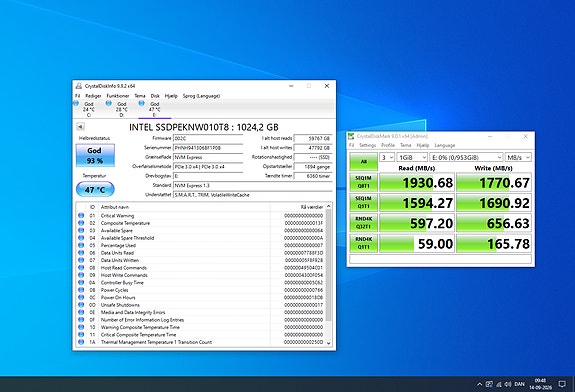Open the Funktioner menu in CrystalDiskInfo
The width and height of the screenshot is (575, 392).
pyautogui.click(x=118, y=96)
